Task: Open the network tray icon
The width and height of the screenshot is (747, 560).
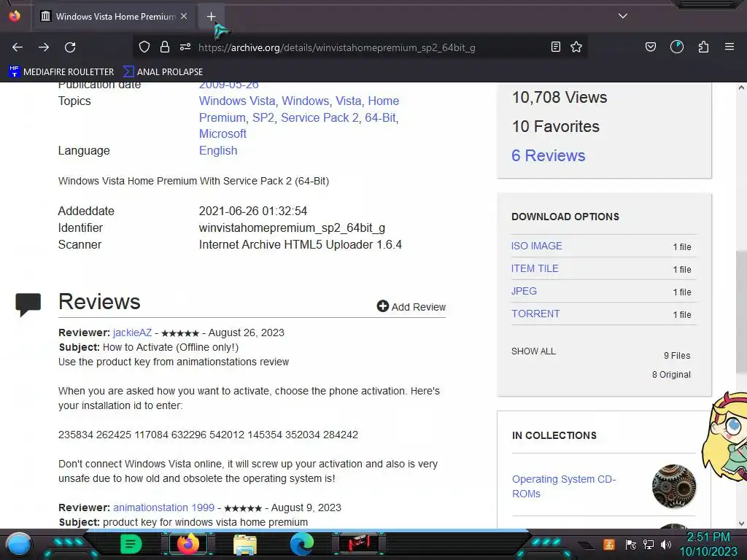Action: (x=649, y=544)
